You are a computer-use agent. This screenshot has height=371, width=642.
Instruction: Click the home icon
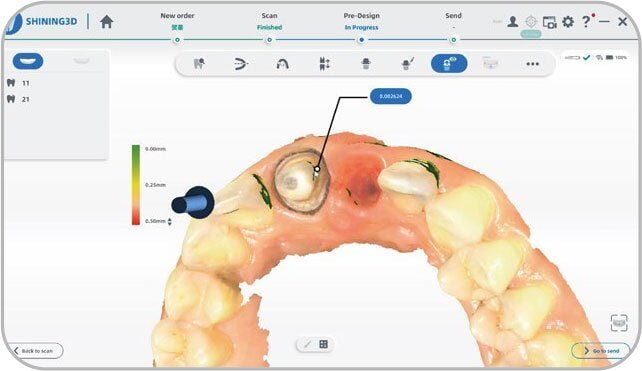[106, 21]
